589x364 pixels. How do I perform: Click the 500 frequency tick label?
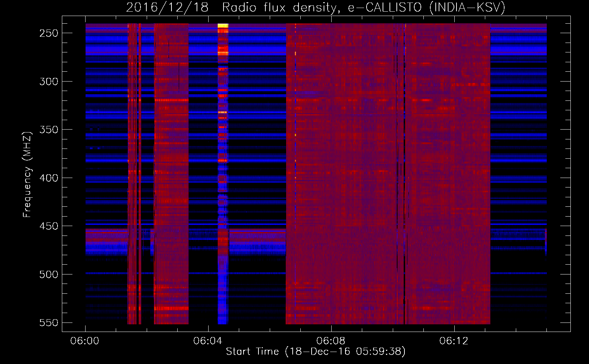coord(49,274)
